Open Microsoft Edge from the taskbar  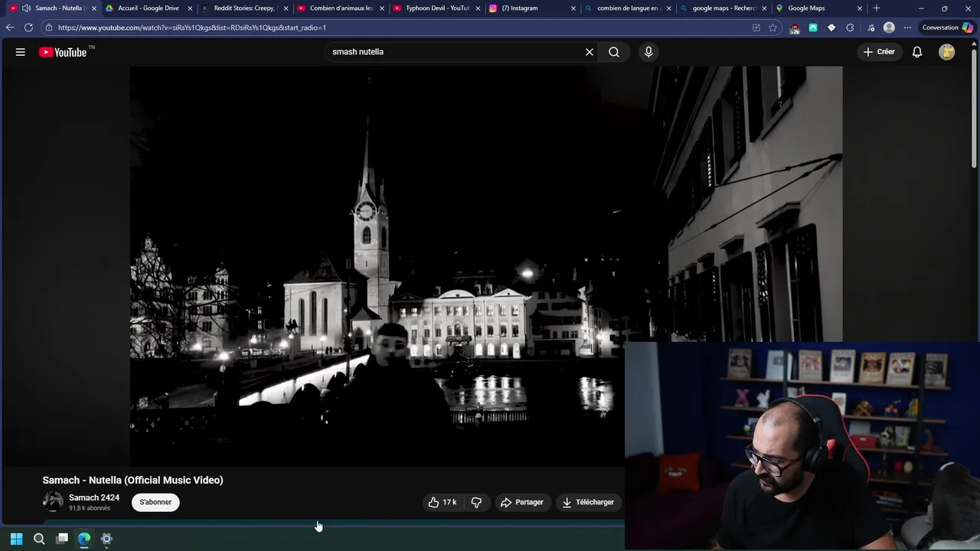84,539
